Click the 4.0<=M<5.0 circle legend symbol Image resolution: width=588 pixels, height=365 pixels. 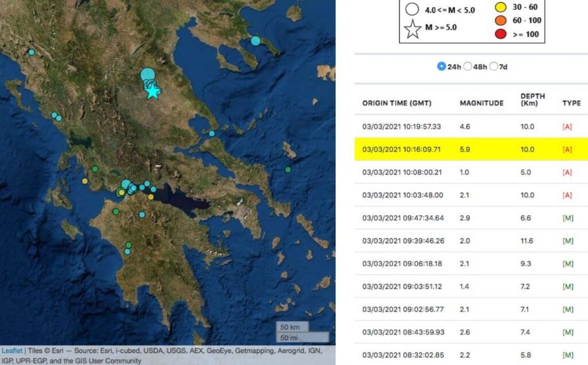coord(412,9)
